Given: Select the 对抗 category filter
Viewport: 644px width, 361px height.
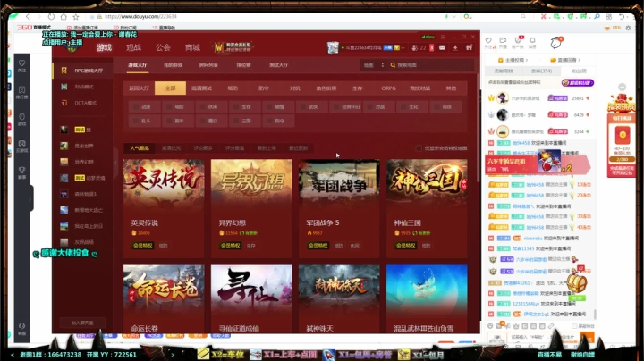Looking at the screenshot, I should pyautogui.click(x=295, y=88).
